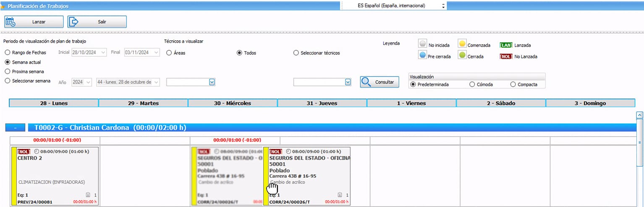This screenshot has width=644, height=207.
Task: Click the green LAN Lanzada legend icon
Action: tap(506, 45)
